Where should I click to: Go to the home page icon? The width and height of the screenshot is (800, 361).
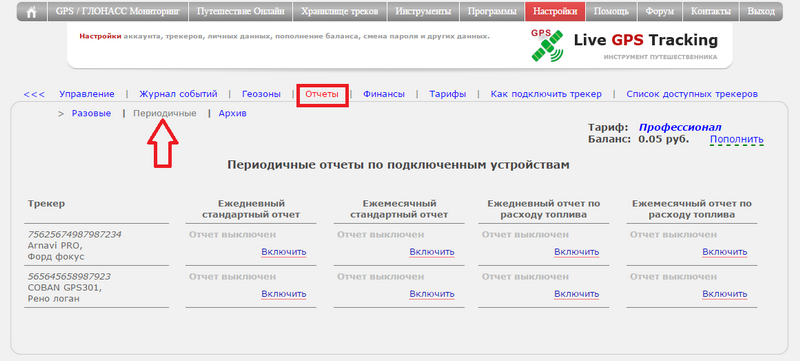click(32, 12)
